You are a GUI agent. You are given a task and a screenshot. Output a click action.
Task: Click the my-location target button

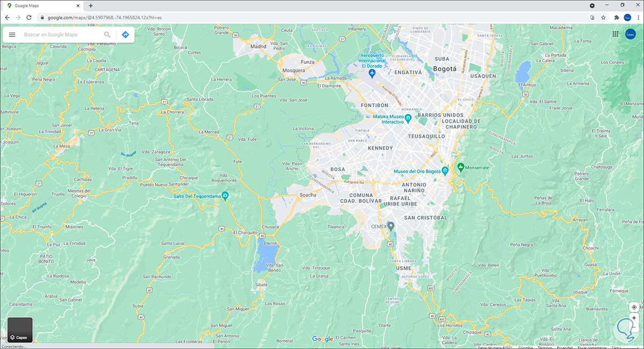634,307
